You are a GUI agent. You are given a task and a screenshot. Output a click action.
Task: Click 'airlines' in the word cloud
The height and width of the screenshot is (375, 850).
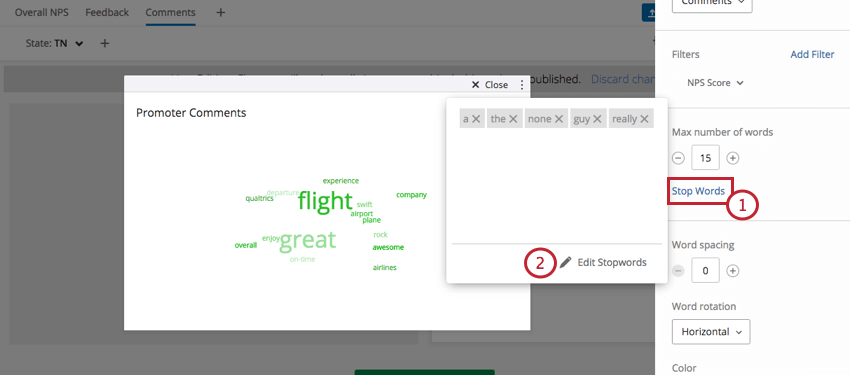[x=384, y=268]
